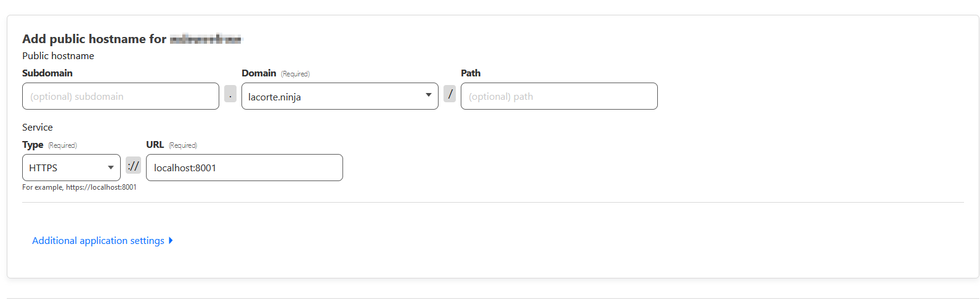The height and width of the screenshot is (300, 980).
Task: Click the Path field label
Action: pos(471,73)
